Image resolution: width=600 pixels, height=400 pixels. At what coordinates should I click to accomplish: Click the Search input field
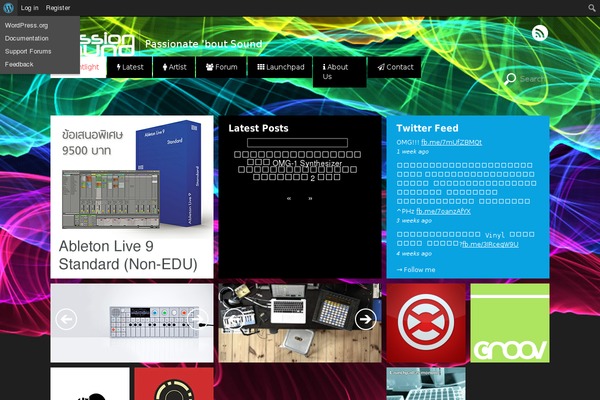coord(533,79)
